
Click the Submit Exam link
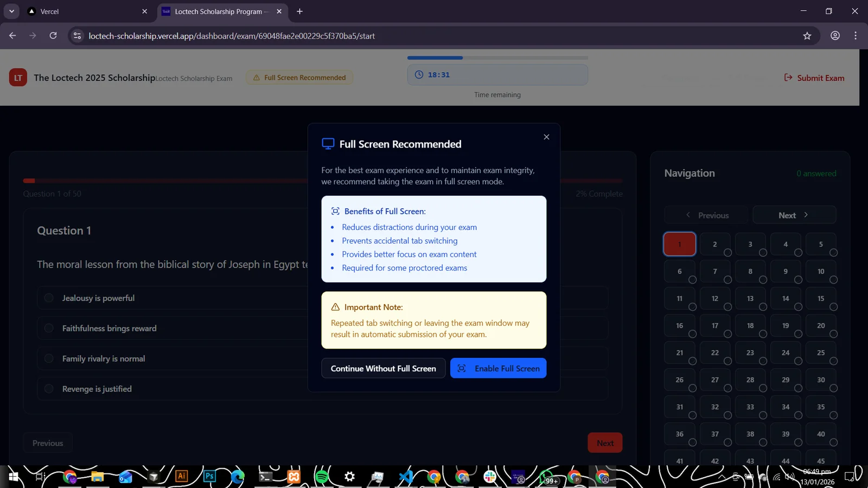click(814, 78)
